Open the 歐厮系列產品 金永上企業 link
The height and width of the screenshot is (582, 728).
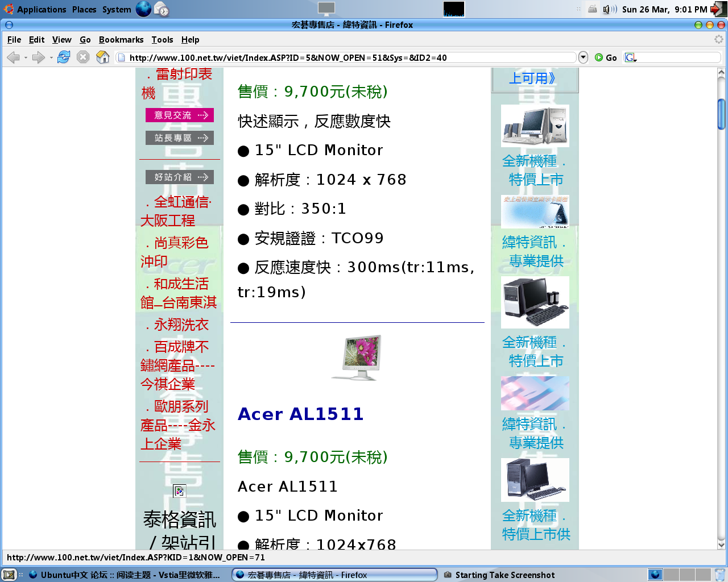[x=177, y=425]
